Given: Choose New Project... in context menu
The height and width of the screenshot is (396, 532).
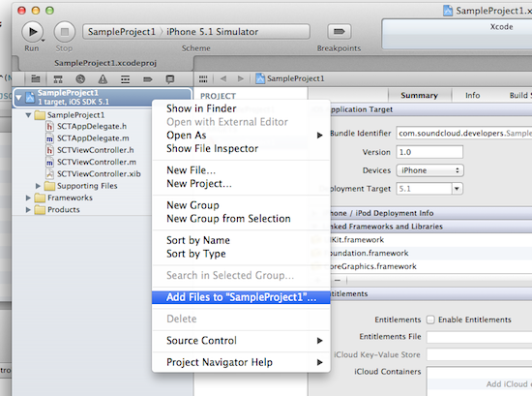Looking at the screenshot, I should 241,183.
